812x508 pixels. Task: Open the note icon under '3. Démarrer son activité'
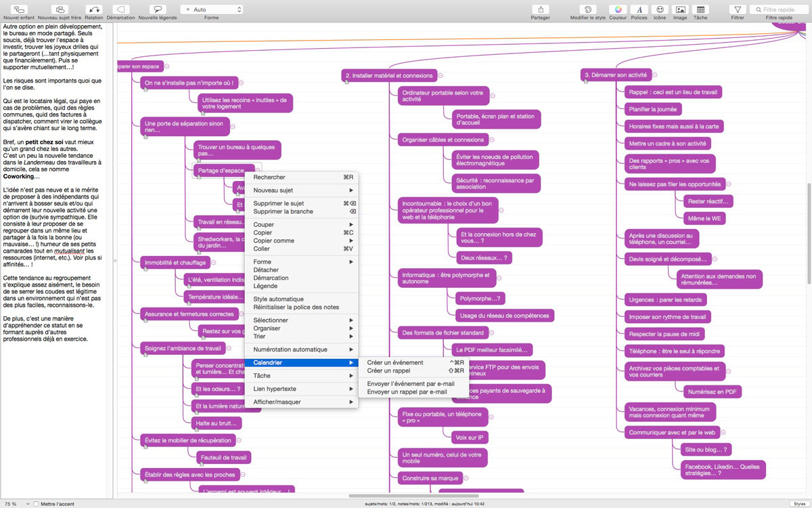click(x=585, y=82)
